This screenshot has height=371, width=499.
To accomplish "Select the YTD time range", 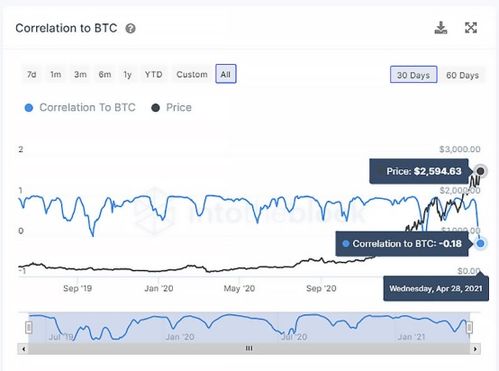I will [x=153, y=74].
